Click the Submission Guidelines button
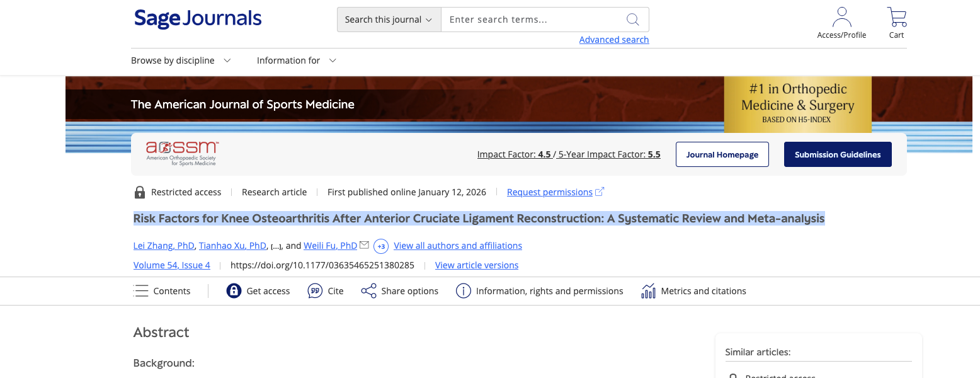The image size is (980, 378). (837, 154)
